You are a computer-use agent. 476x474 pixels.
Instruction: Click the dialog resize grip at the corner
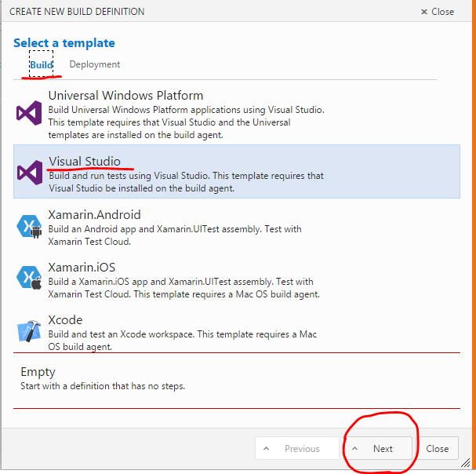point(465,463)
